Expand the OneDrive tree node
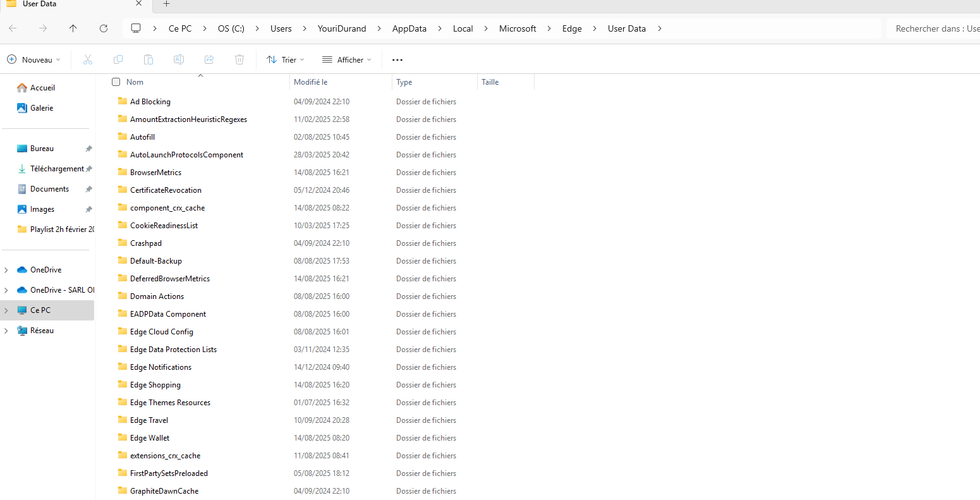Image resolution: width=980 pixels, height=500 pixels. [6, 270]
